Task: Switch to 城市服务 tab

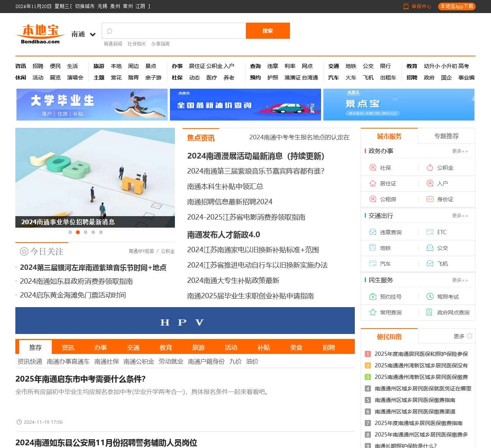Action: pos(389,136)
